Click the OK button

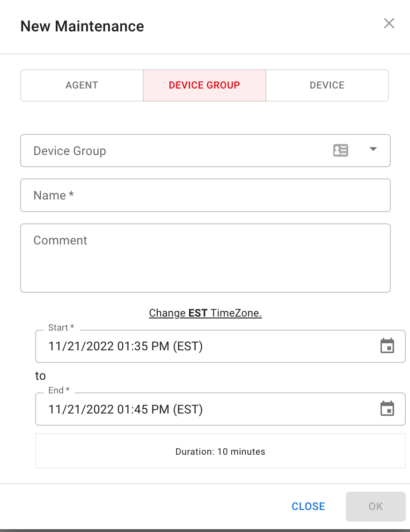[375, 506]
